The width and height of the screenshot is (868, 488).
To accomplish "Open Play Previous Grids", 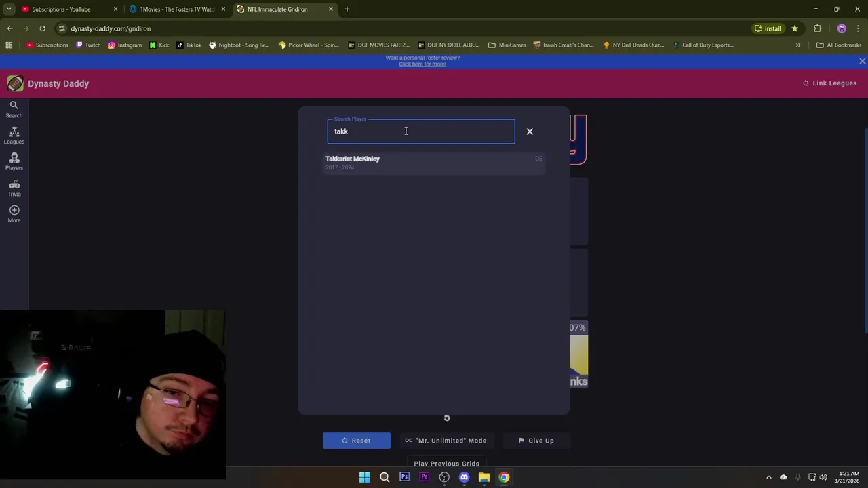I will [446, 464].
